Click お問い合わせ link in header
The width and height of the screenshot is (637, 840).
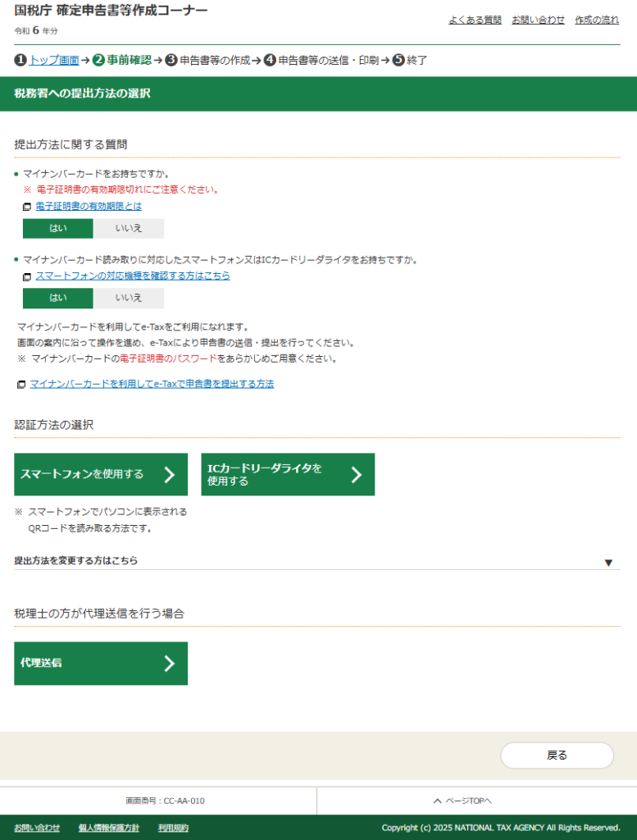click(x=538, y=20)
